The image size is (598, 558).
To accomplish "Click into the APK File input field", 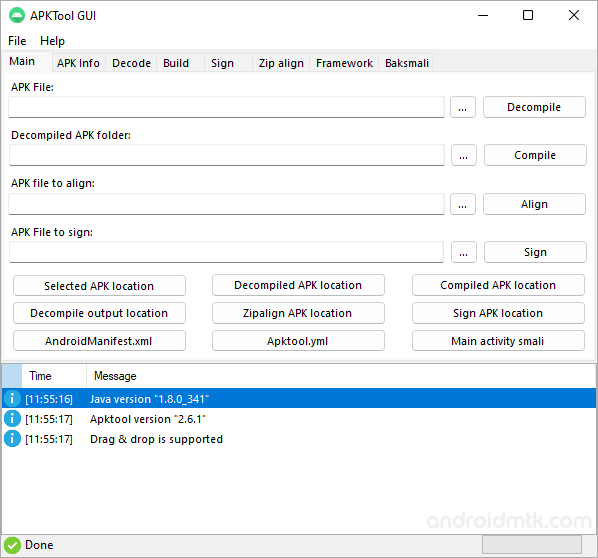I will (x=227, y=107).
